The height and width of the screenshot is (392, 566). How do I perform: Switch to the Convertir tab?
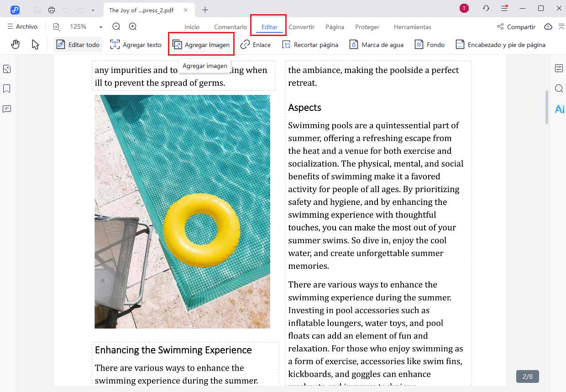tap(301, 27)
